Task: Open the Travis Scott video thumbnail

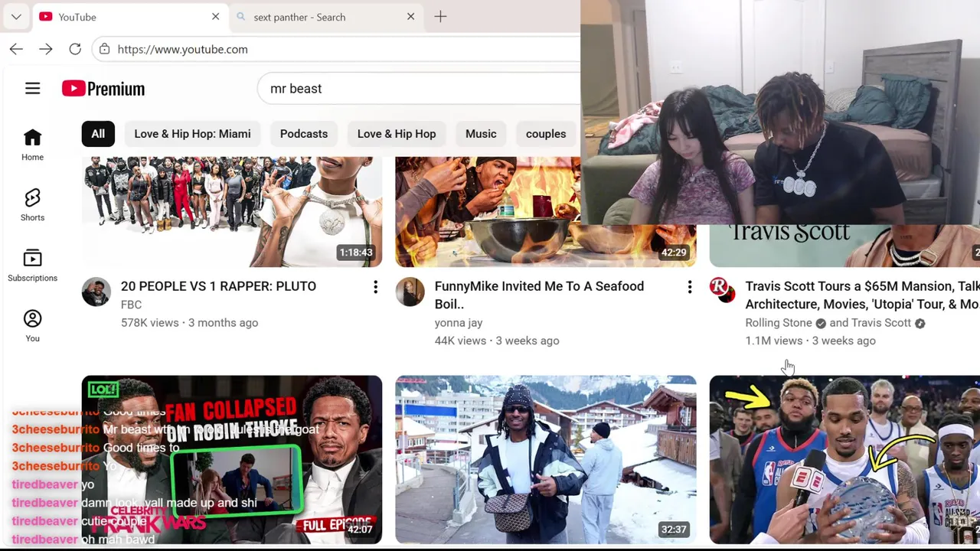Action: click(844, 246)
